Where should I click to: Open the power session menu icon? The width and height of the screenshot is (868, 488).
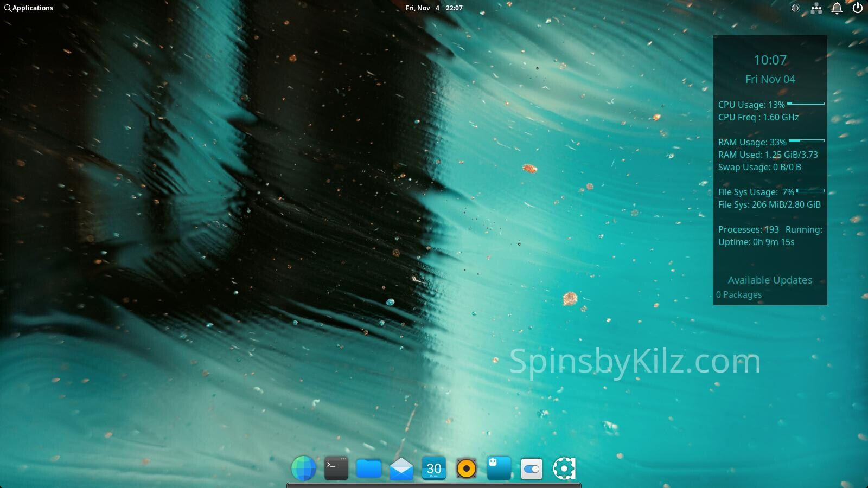point(858,8)
